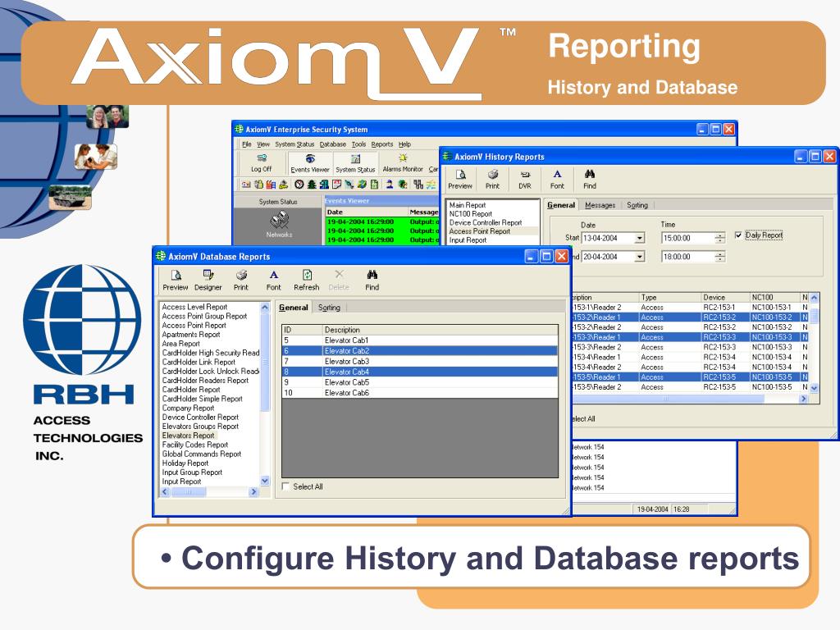Open Start date dropdown 13-04-2004
Image resolution: width=840 pixels, height=630 pixels.
640,239
